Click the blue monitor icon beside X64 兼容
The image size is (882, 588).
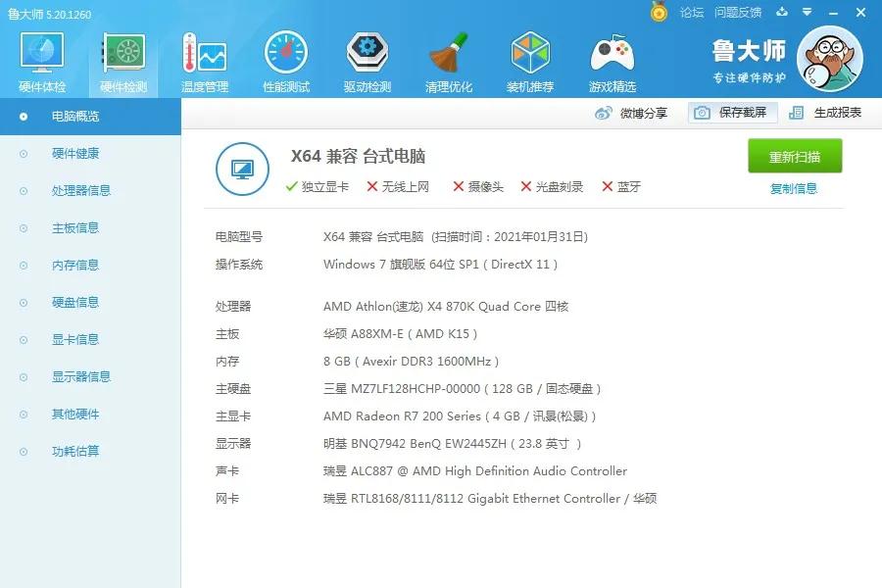242,169
